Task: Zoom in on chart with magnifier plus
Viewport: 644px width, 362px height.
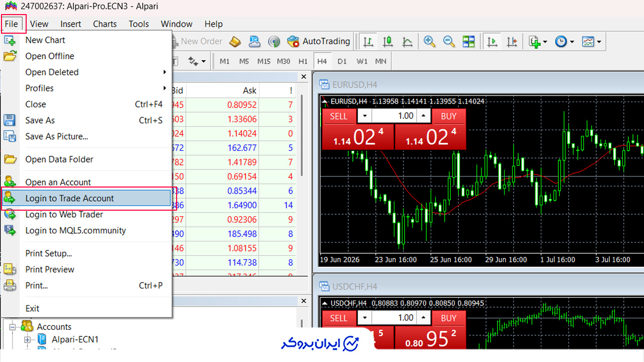Action: coord(429,41)
